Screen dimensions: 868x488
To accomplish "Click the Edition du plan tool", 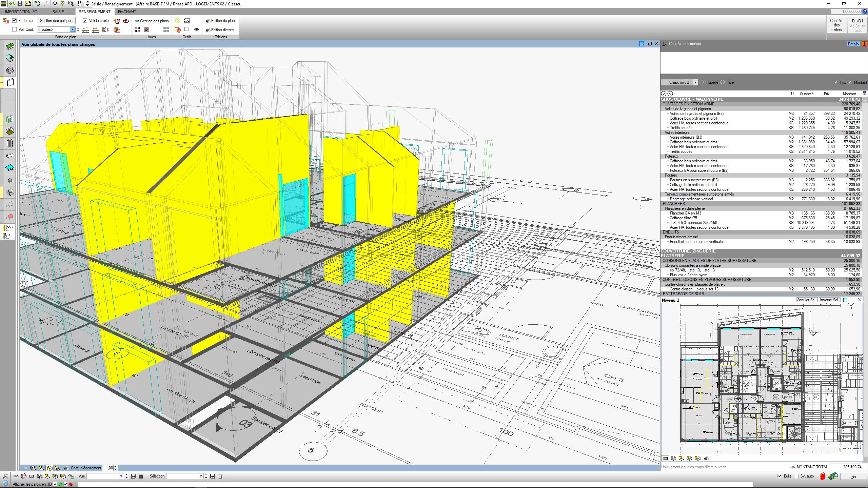I will (220, 21).
